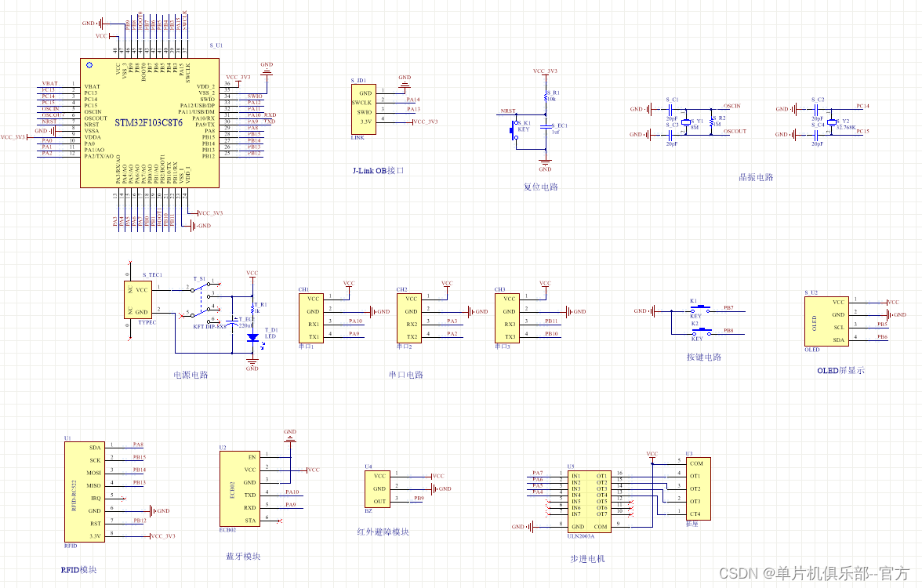
Task: Click the 串口电路 caption
Action: pos(406,375)
